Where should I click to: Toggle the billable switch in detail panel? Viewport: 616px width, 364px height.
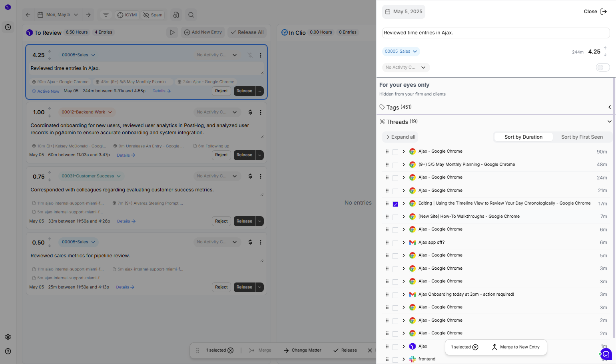pyautogui.click(x=603, y=68)
